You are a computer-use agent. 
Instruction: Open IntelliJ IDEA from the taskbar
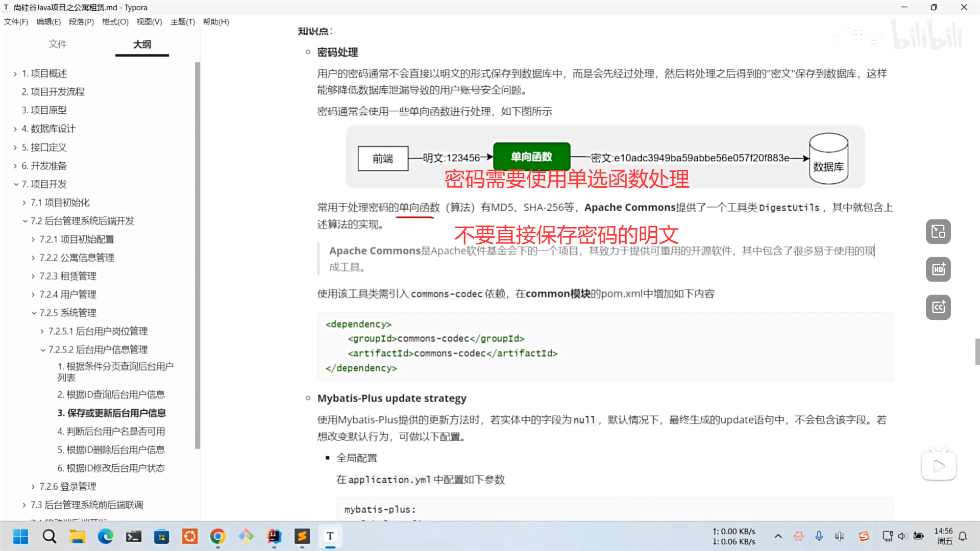click(274, 536)
